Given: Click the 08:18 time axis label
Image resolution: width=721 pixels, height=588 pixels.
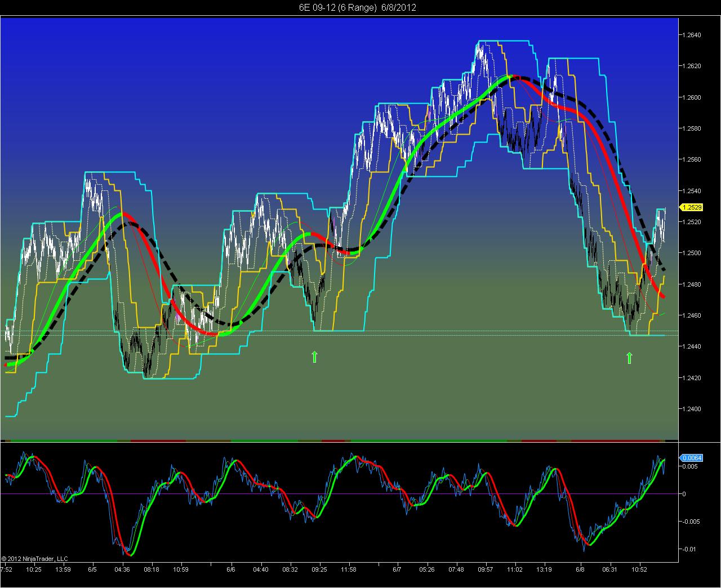Looking at the screenshot, I should (152, 569).
